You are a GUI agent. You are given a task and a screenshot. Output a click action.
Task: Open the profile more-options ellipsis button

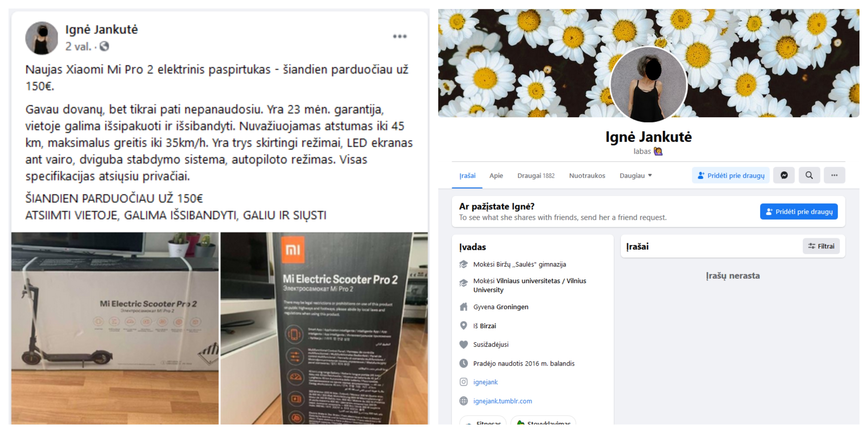tap(834, 175)
